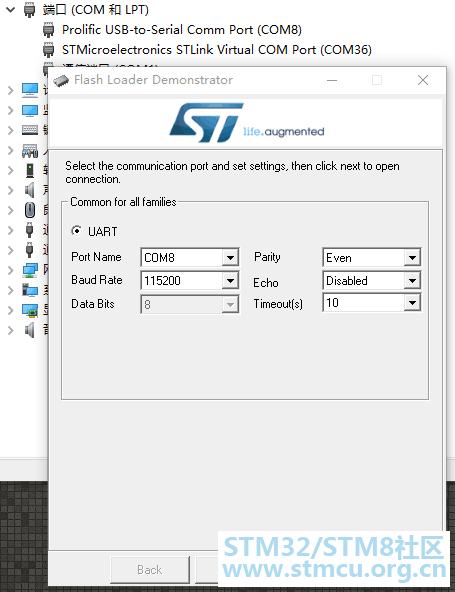
Task: Click the display adapter icon
Action: click(x=30, y=310)
